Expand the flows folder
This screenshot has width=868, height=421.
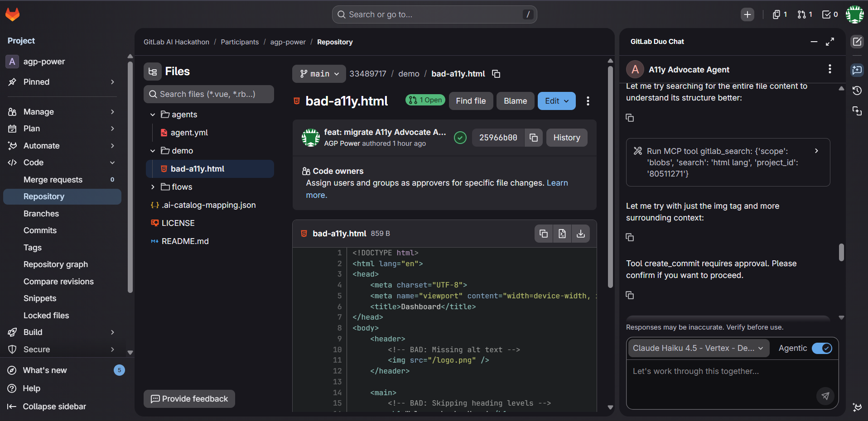click(x=153, y=187)
